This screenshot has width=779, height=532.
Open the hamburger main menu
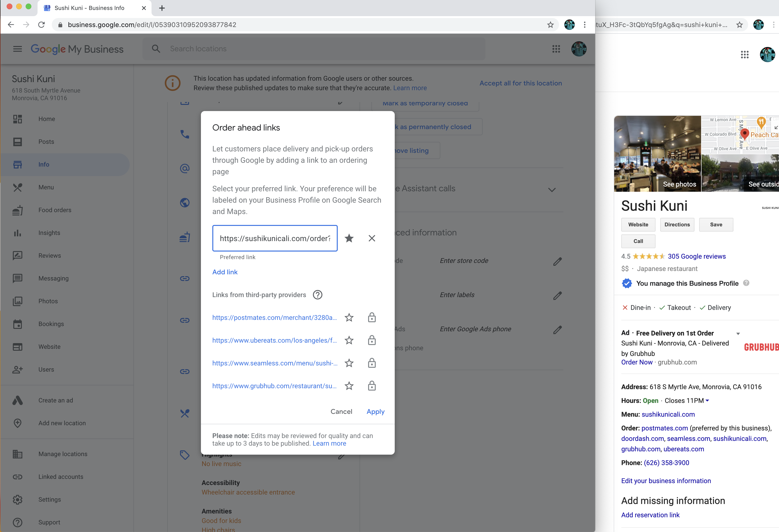coord(17,49)
